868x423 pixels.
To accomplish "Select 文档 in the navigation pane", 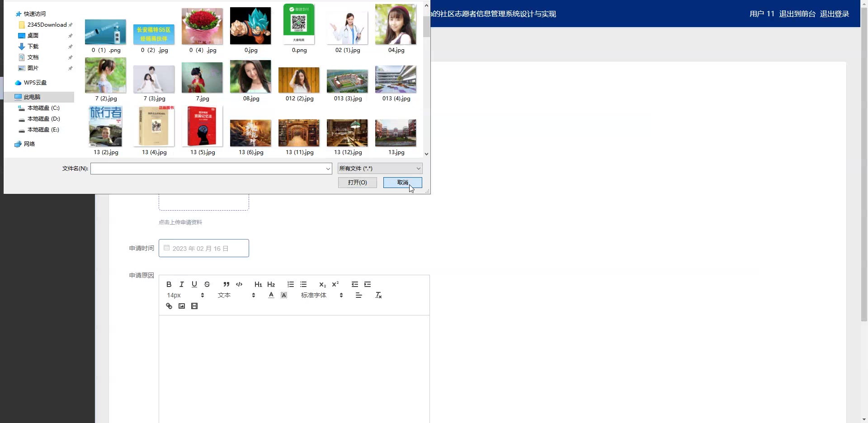I will pyautogui.click(x=33, y=57).
